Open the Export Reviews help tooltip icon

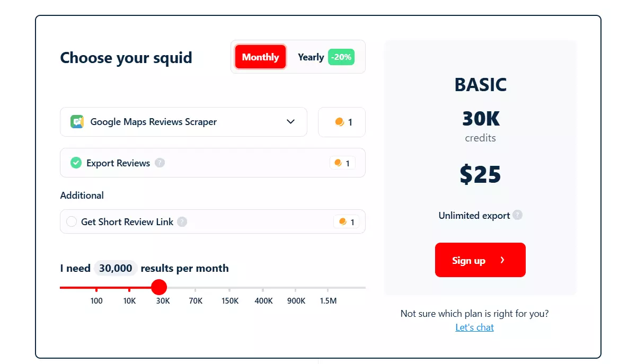point(160,163)
